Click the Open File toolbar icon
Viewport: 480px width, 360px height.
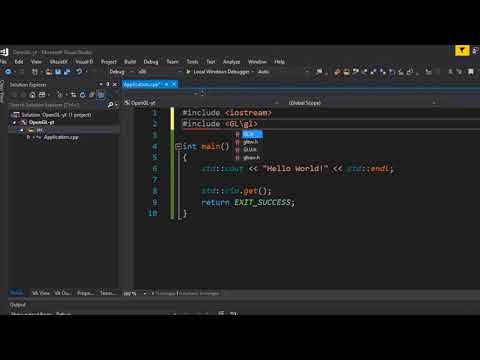click(x=49, y=72)
